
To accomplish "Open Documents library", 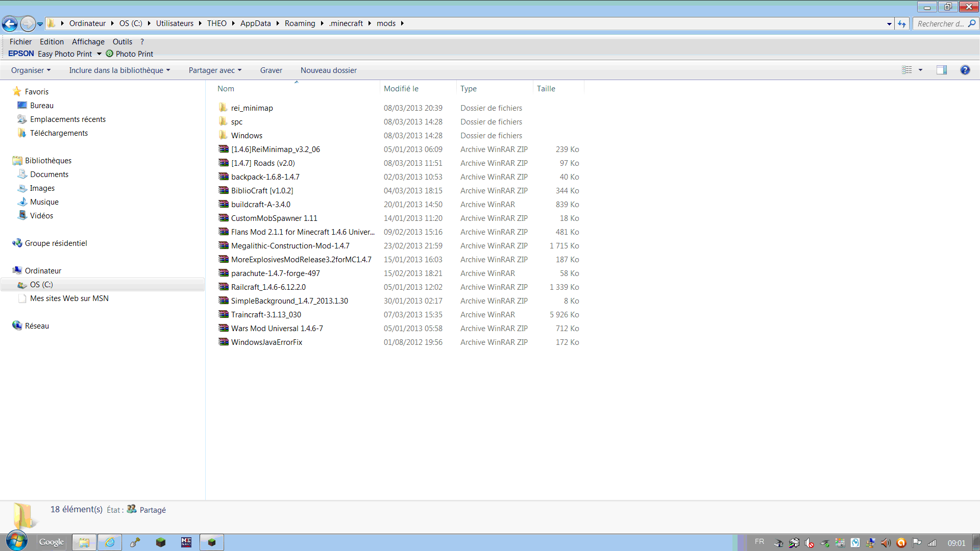I will pos(49,174).
